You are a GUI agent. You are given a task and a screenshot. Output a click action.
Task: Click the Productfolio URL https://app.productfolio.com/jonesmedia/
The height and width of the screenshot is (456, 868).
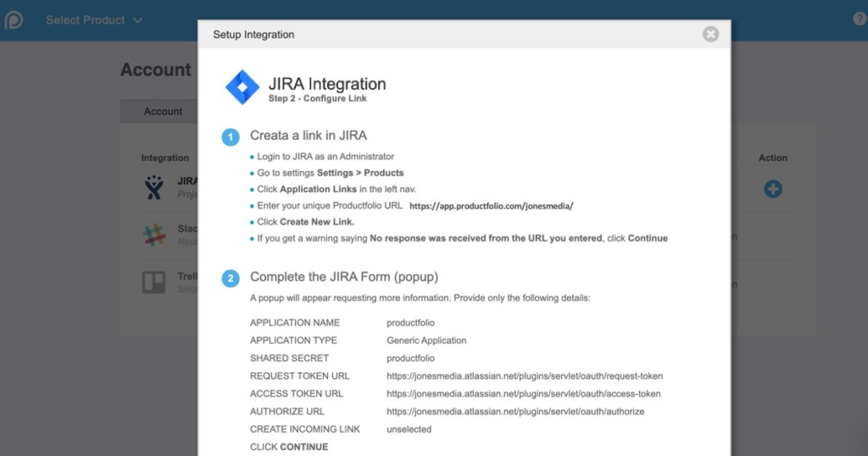[x=491, y=206]
